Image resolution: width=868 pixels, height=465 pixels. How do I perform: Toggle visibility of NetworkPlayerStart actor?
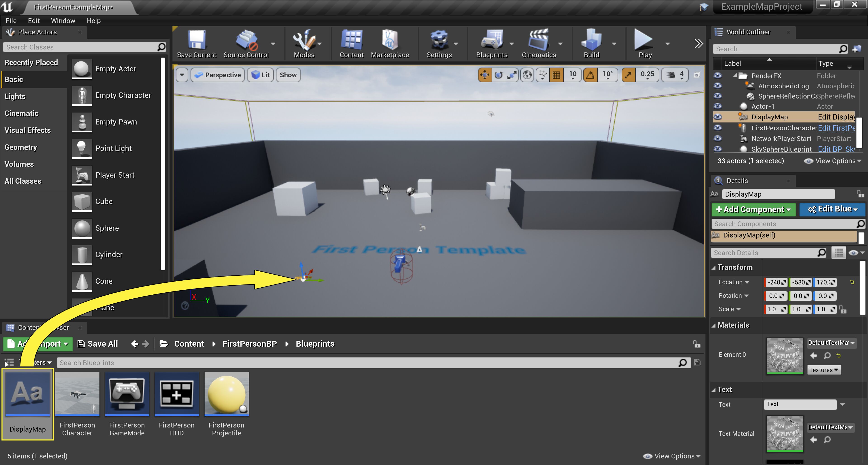[718, 138]
